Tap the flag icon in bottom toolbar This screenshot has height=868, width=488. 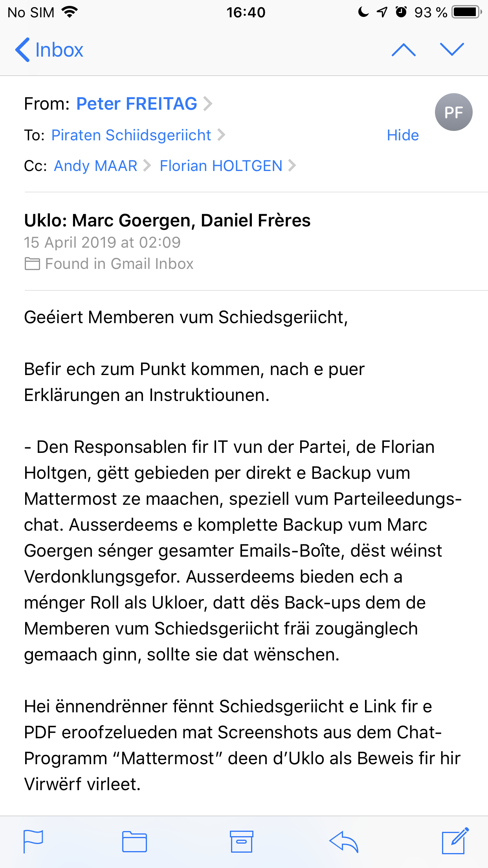33,841
